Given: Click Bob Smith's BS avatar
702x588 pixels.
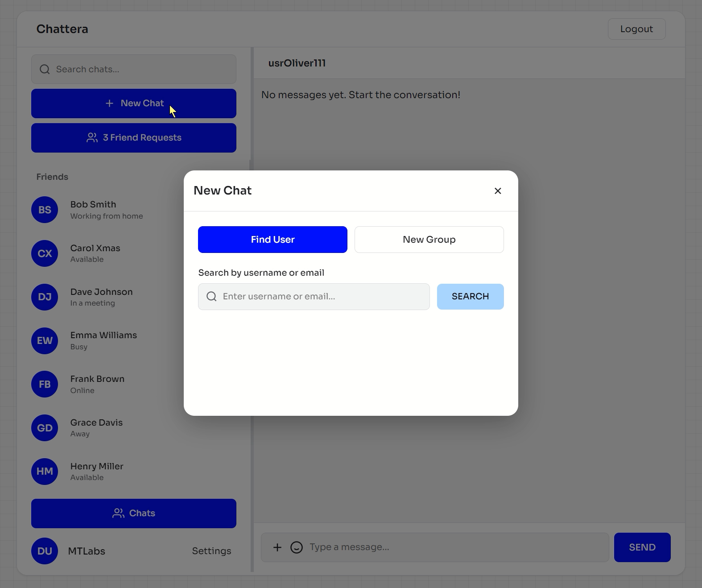Looking at the screenshot, I should 45,210.
